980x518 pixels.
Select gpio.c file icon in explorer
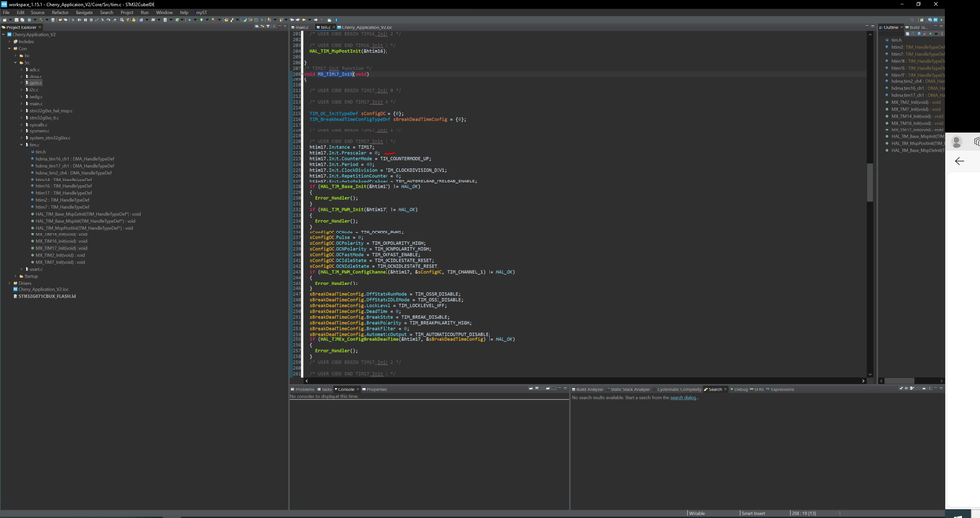[27, 83]
